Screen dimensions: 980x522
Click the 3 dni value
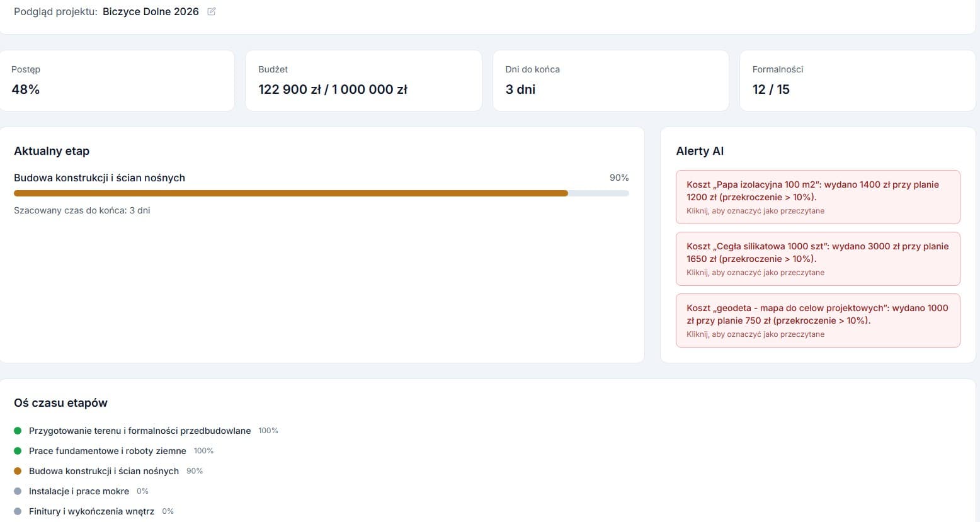point(520,89)
